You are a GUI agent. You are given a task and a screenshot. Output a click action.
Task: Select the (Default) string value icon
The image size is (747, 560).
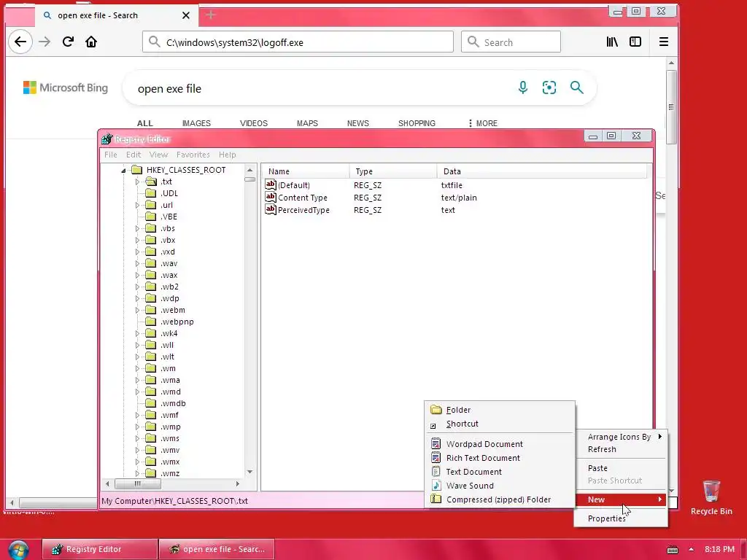click(x=271, y=184)
